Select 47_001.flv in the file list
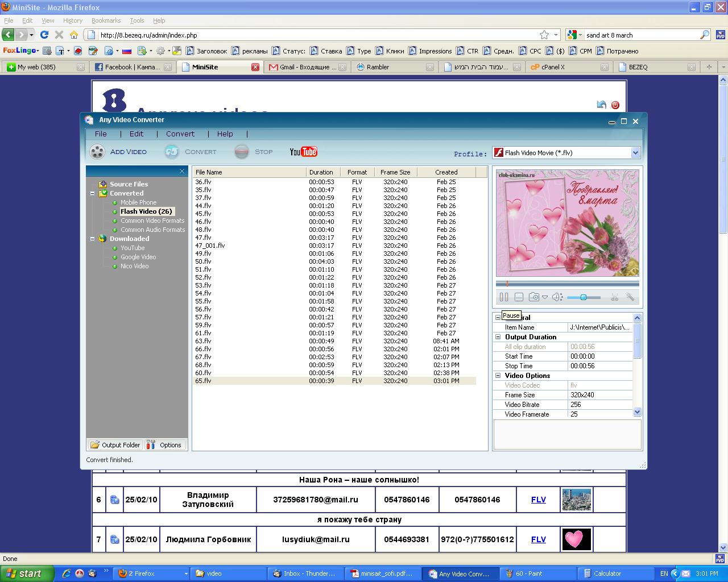 click(210, 246)
